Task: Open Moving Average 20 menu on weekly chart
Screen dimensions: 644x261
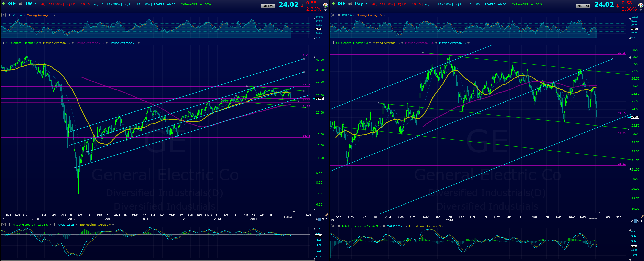Action: 139,43
